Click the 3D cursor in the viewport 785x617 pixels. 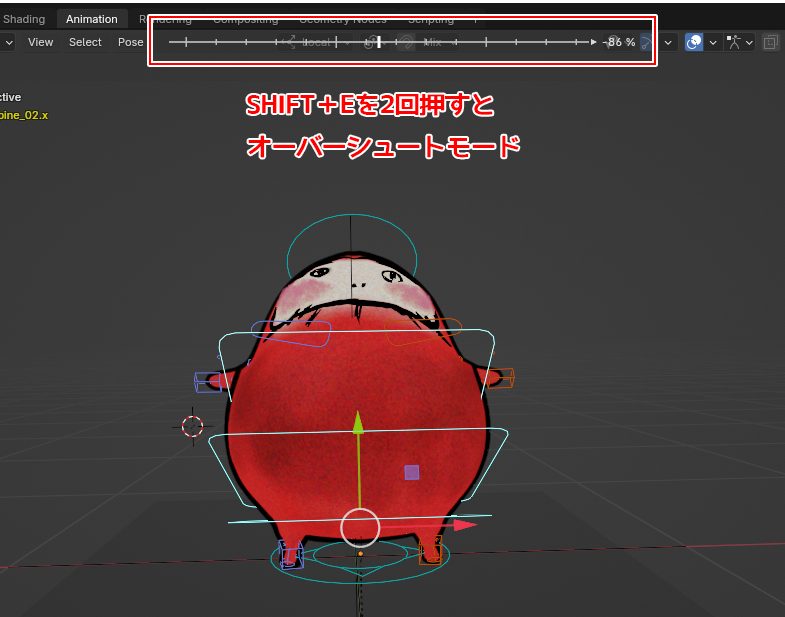point(193,427)
